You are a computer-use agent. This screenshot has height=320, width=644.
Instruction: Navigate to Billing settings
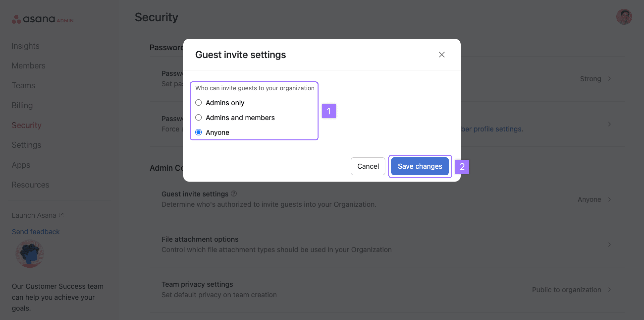tap(22, 105)
